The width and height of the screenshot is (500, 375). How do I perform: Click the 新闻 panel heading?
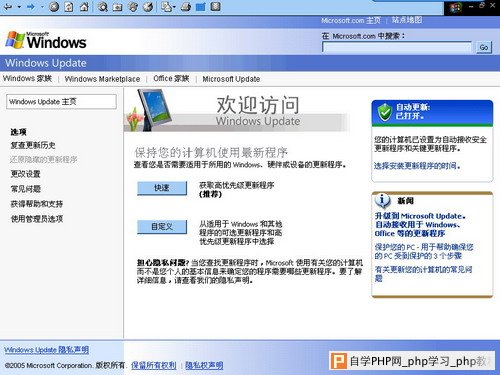(405, 201)
